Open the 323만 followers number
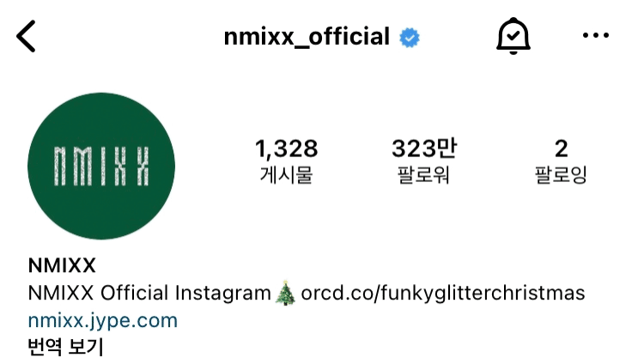 (x=424, y=148)
